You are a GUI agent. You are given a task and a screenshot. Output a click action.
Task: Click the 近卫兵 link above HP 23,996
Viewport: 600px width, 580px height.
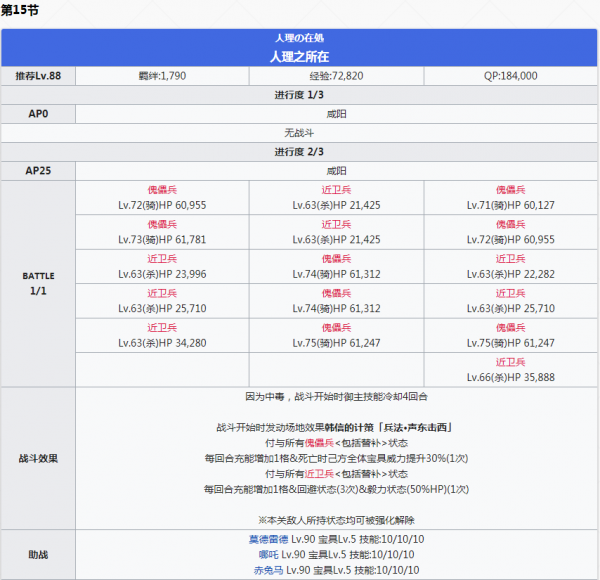point(162,259)
